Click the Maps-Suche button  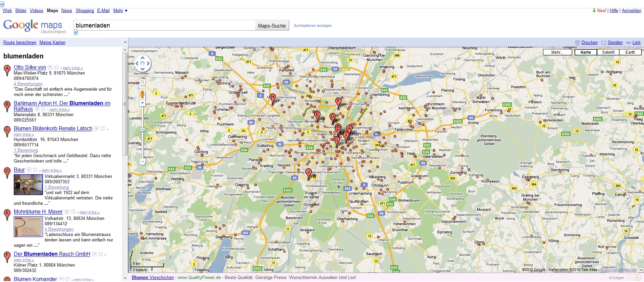tap(272, 26)
